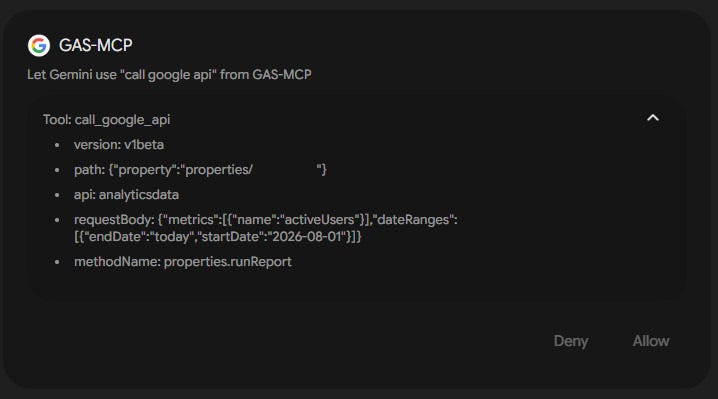This screenshot has width=718, height=399.
Task: Click the bullet beside the version entry
Action: point(57,145)
